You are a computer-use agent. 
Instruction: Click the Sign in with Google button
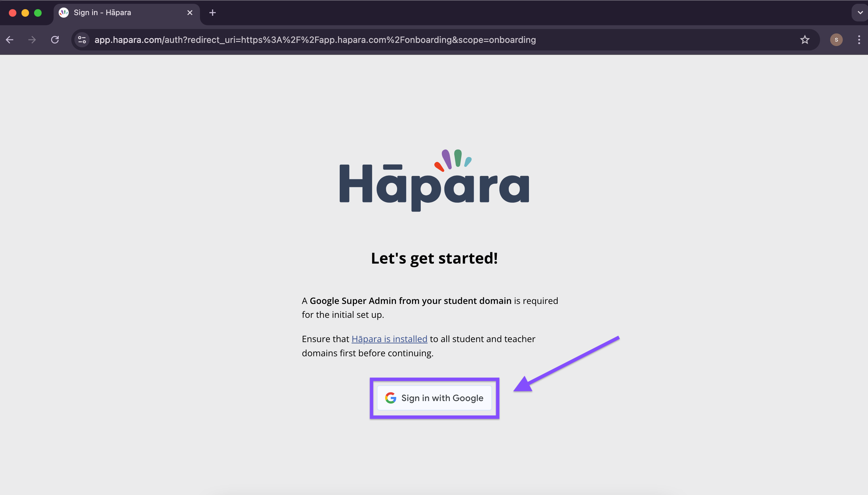click(x=434, y=398)
